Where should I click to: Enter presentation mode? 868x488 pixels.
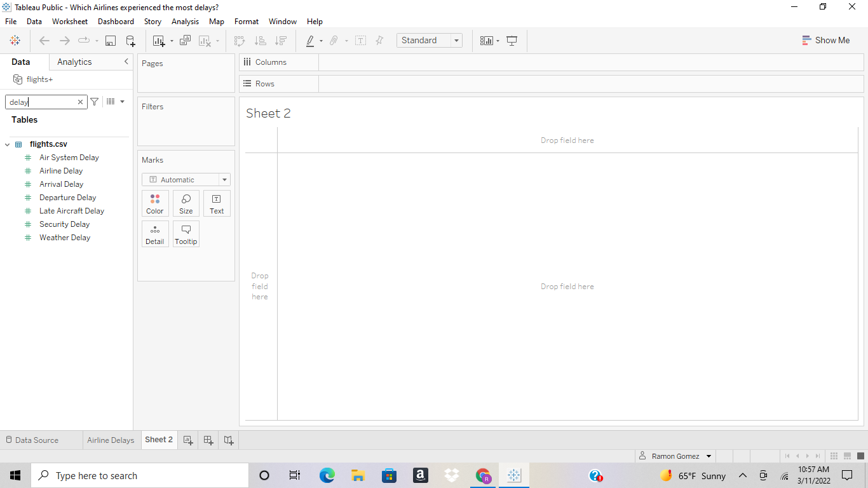tap(512, 41)
